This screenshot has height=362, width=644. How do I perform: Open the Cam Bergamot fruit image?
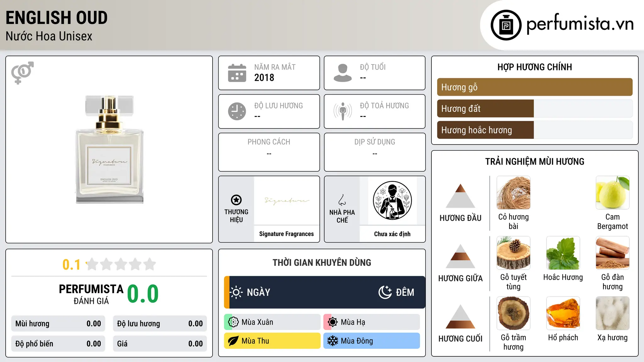point(613,193)
